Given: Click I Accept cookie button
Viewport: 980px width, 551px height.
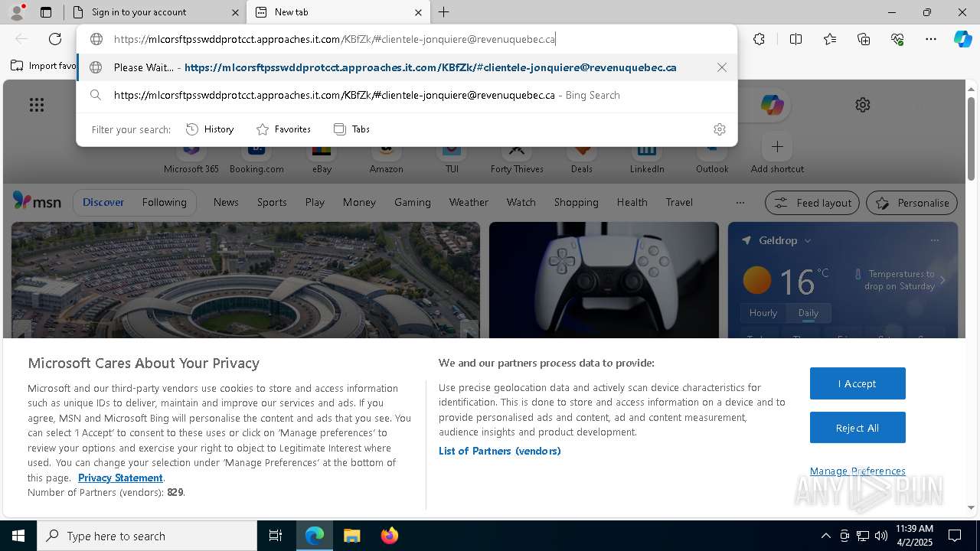Looking at the screenshot, I should pos(857,383).
